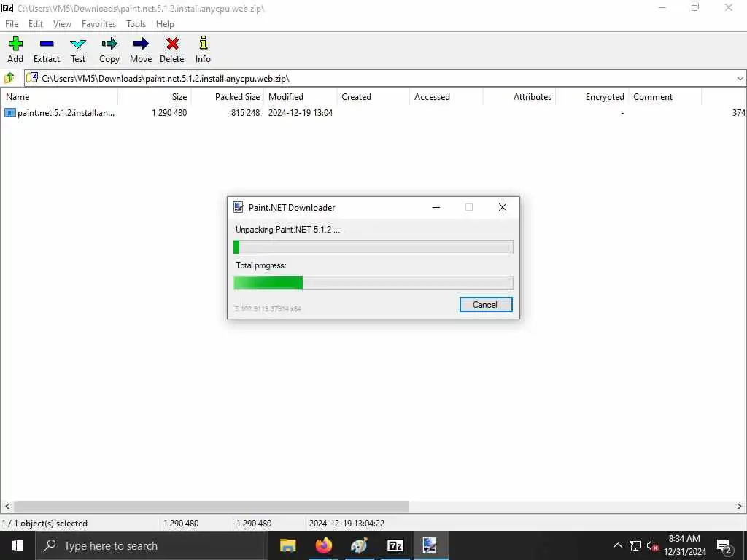Click the Paint.NET Downloader title icon
The width and height of the screenshot is (747, 560).
(239, 207)
